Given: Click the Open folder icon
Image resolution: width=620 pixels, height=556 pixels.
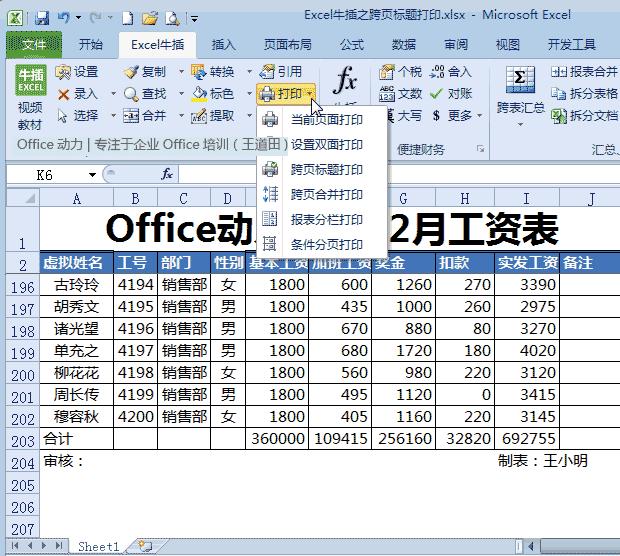Looking at the screenshot, I should 150,18.
